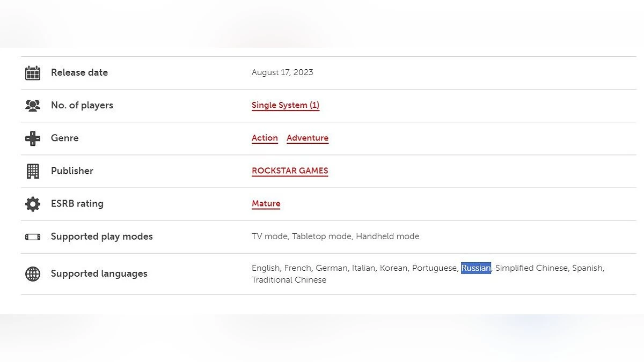Click the gear icon beside ESRB rating
The width and height of the screenshot is (644, 362).
[33, 204]
